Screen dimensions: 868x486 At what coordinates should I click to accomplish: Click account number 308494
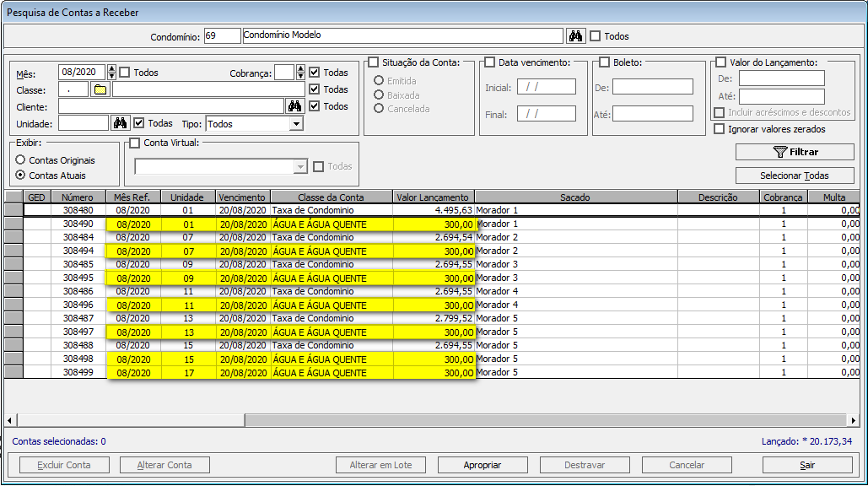click(x=78, y=251)
